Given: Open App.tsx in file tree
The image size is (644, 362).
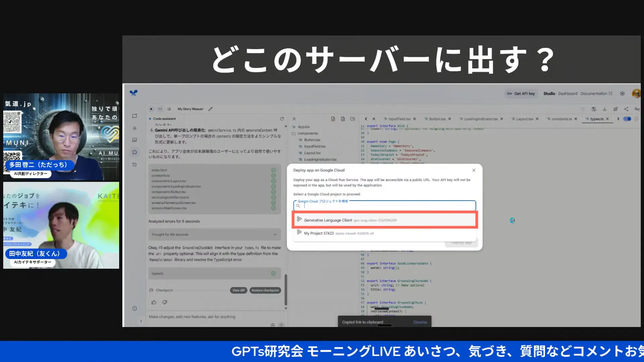Looking at the screenshot, I should [304, 127].
